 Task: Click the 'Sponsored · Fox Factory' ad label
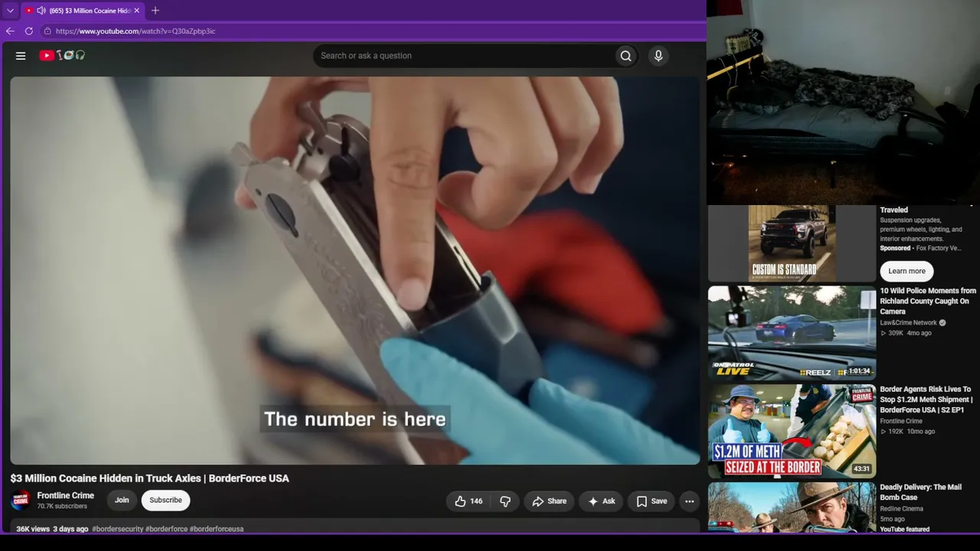pyautogui.click(x=920, y=248)
